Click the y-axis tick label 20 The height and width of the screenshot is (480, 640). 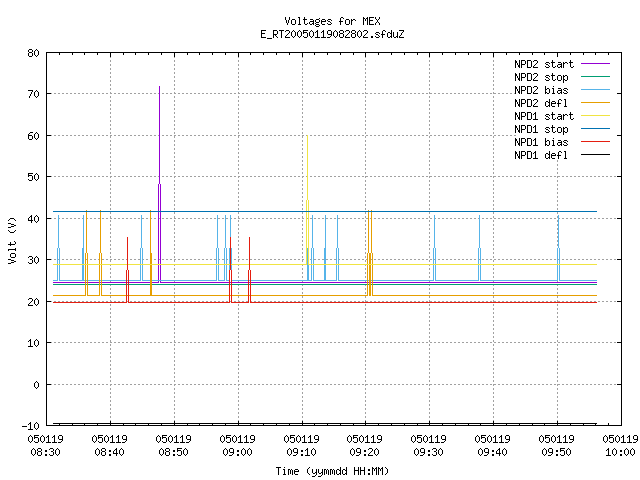33,302
